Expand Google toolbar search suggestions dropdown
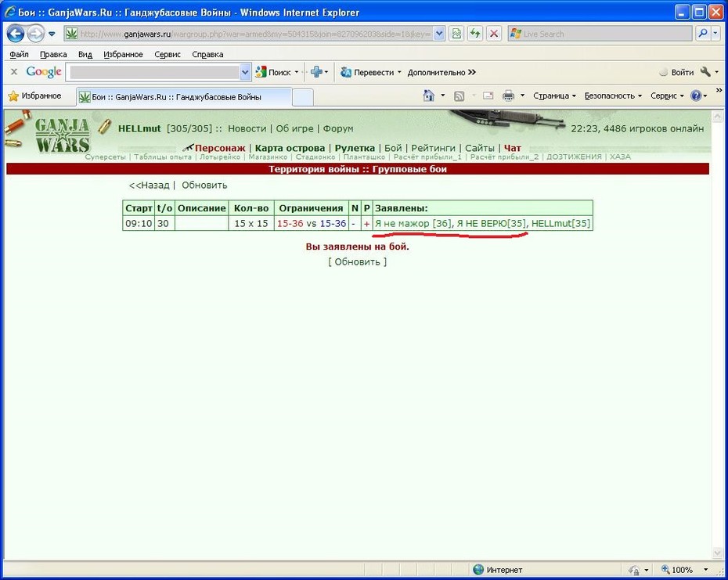Viewport: 728px width, 580px height. [x=246, y=72]
